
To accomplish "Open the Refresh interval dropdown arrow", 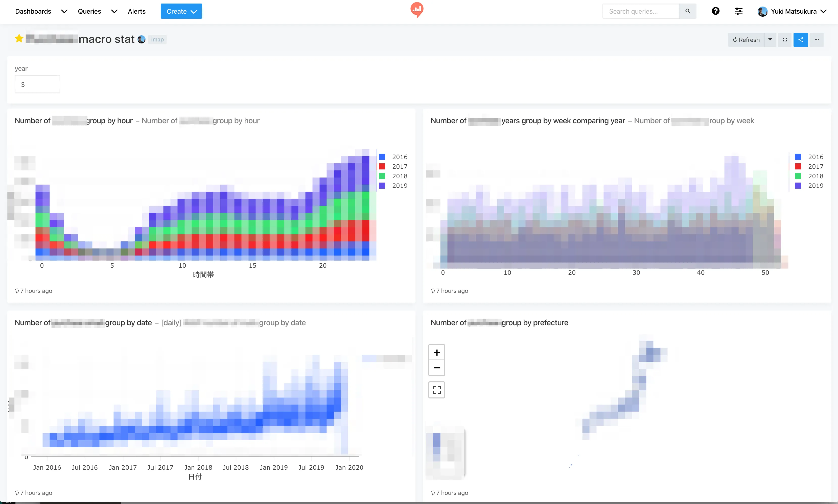I will 770,40.
